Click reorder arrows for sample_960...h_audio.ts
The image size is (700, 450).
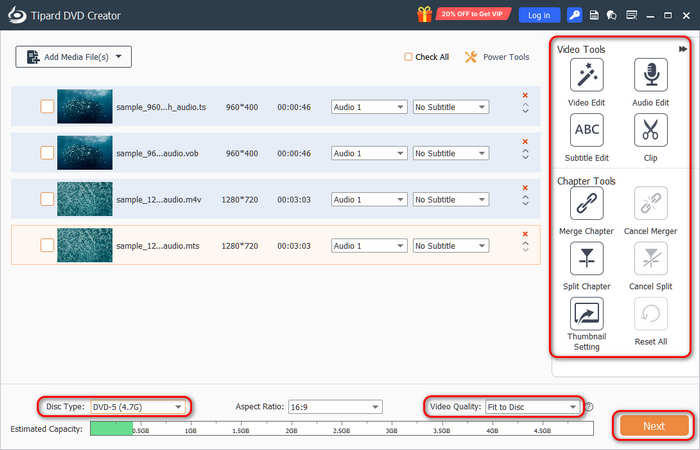pyautogui.click(x=525, y=108)
